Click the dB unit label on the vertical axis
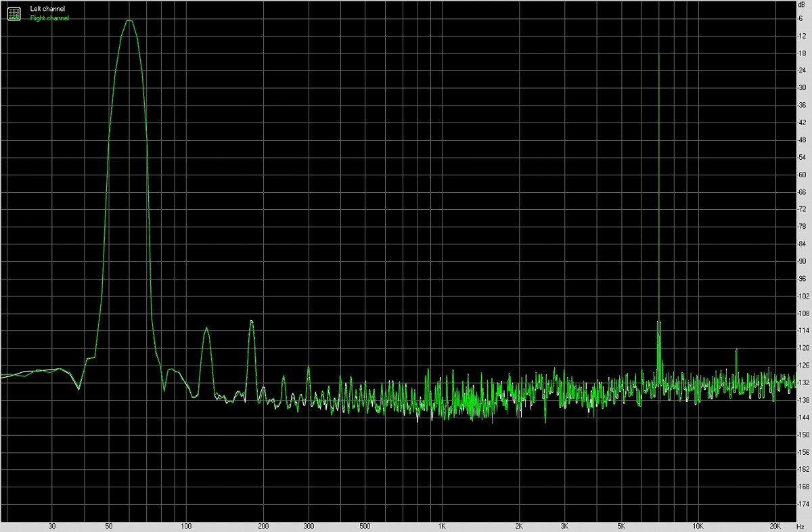Image resolution: width=812 pixels, height=532 pixels. click(801, 5)
